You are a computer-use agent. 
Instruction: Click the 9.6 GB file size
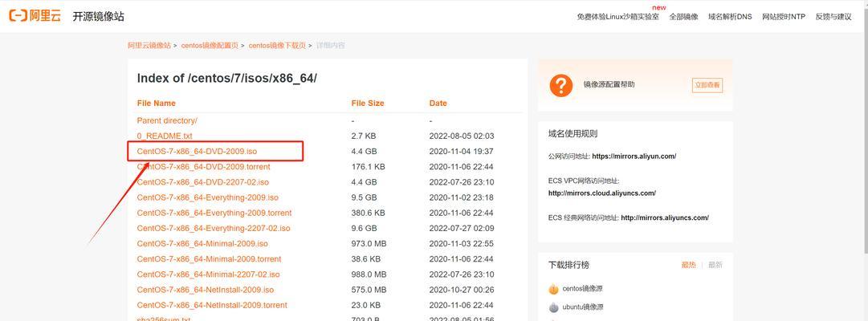365,229
